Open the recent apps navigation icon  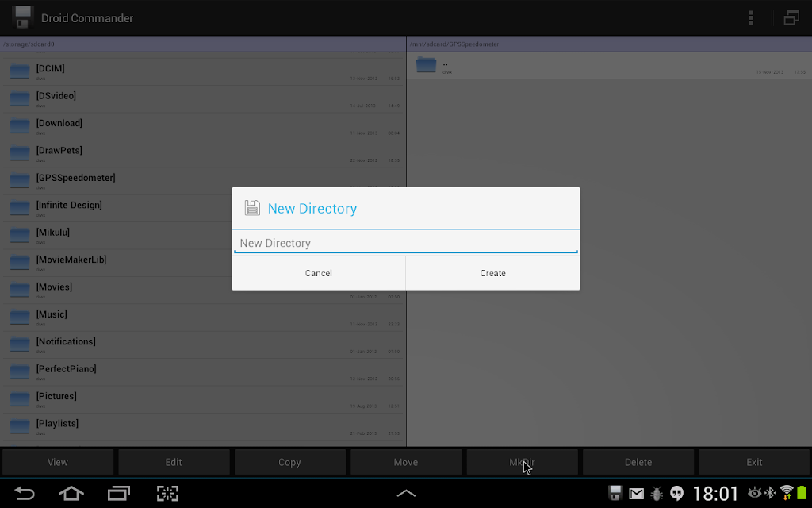(119, 493)
